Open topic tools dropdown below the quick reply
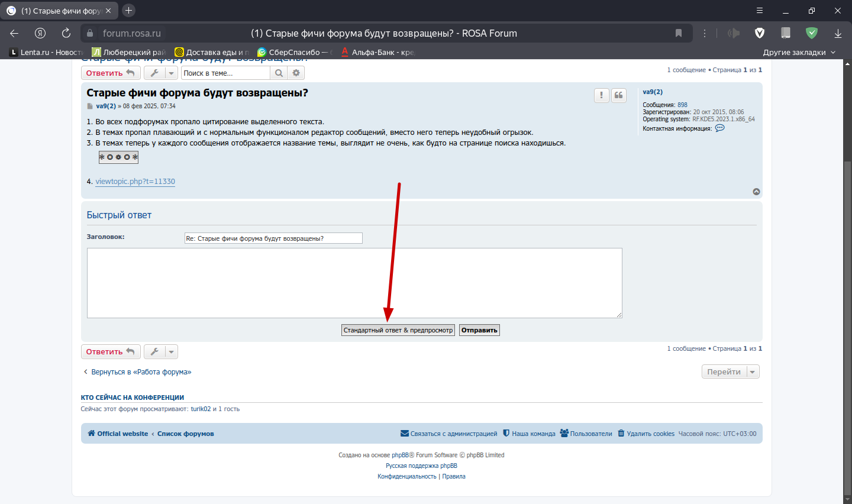The height and width of the screenshot is (504, 852). pyautogui.click(x=161, y=351)
